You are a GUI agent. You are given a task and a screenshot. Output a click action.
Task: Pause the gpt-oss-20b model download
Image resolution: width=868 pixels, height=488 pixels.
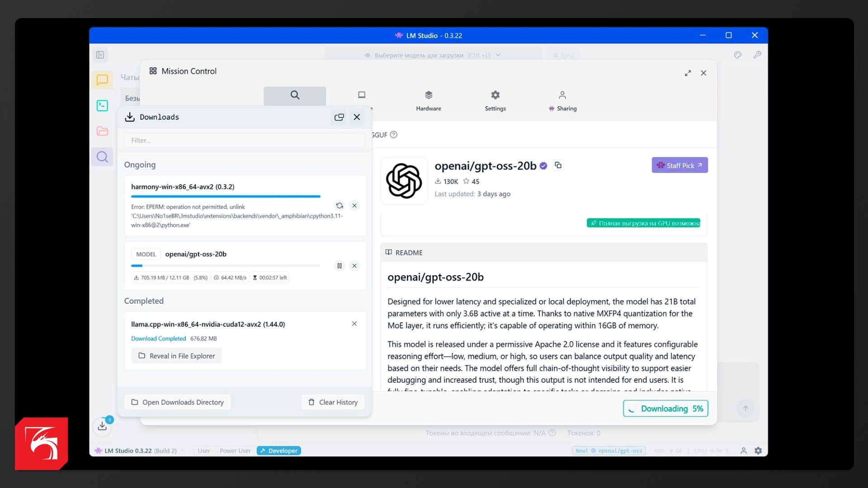[x=340, y=266]
